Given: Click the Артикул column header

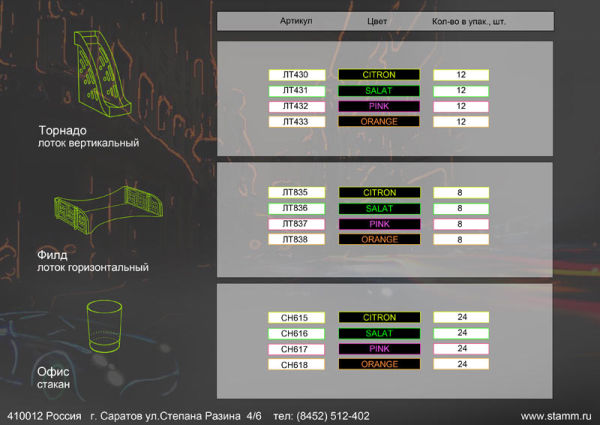Looking at the screenshot, I should [296, 21].
